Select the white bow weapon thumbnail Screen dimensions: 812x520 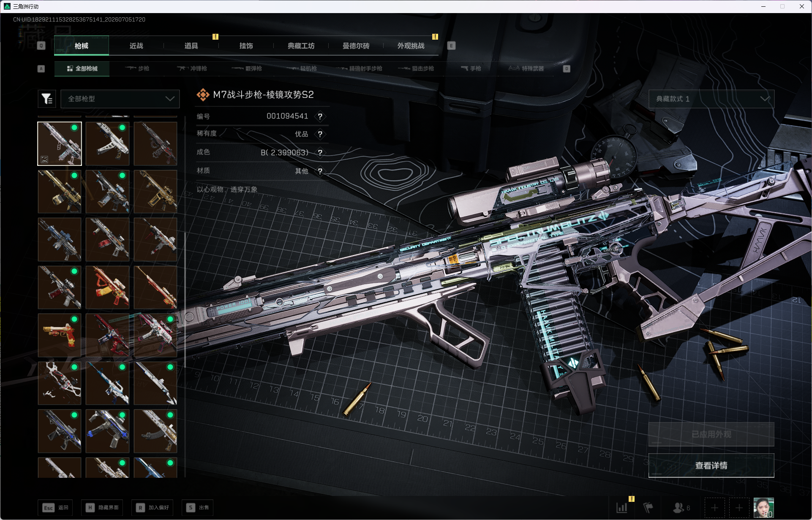[60, 383]
